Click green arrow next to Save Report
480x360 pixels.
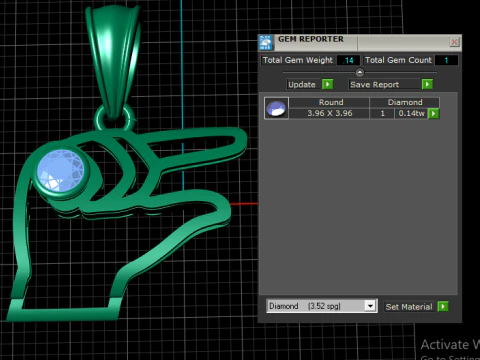point(427,84)
